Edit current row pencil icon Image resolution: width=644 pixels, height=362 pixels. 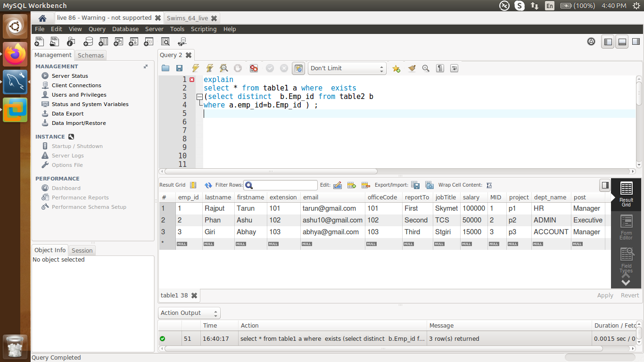(x=338, y=185)
